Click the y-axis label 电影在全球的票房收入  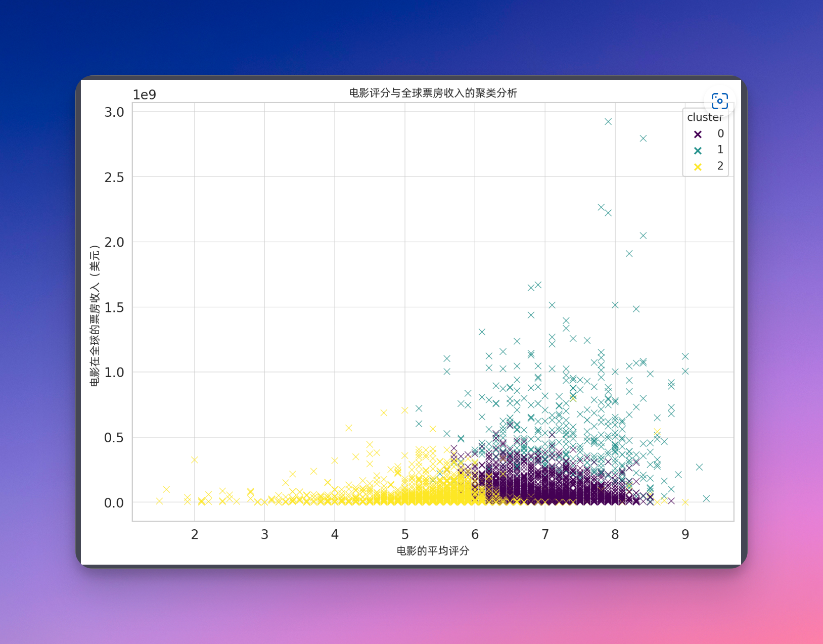pos(95,316)
